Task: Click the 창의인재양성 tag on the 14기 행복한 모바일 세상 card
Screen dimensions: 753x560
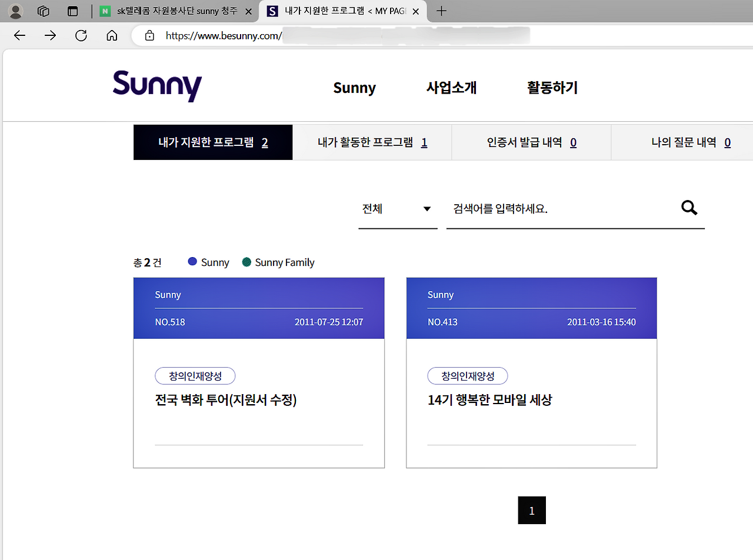Action: pos(468,376)
